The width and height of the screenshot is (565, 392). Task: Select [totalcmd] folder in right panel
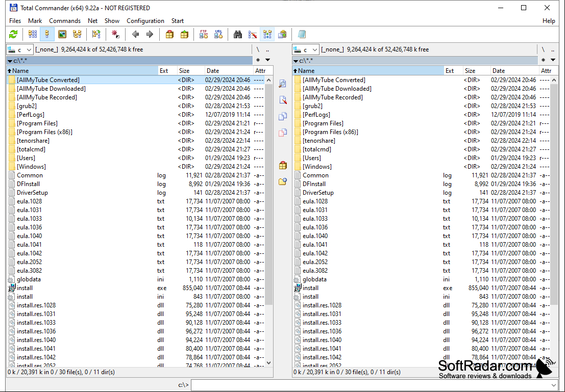(x=421, y=149)
